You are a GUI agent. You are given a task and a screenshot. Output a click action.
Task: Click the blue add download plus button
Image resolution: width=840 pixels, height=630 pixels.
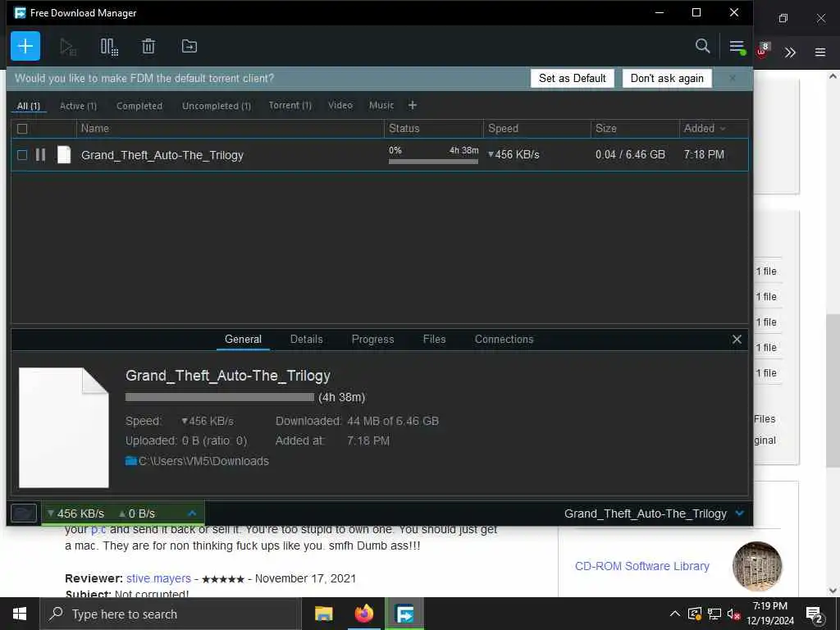(x=25, y=46)
